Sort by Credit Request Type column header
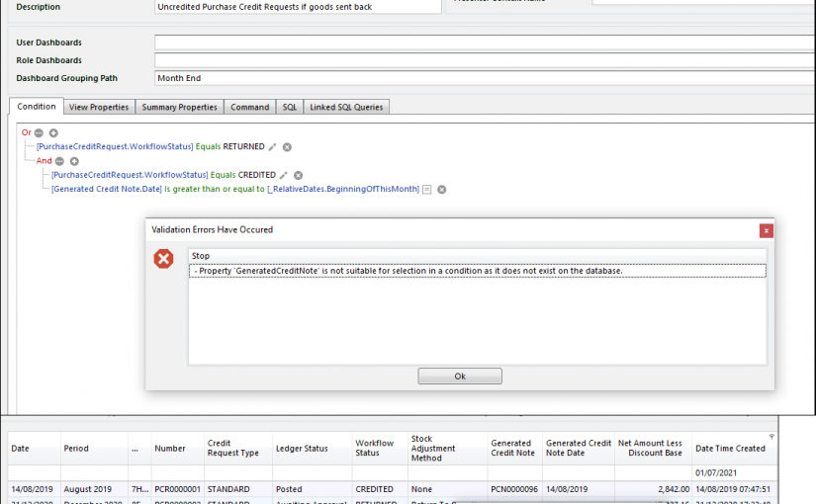 click(x=238, y=449)
